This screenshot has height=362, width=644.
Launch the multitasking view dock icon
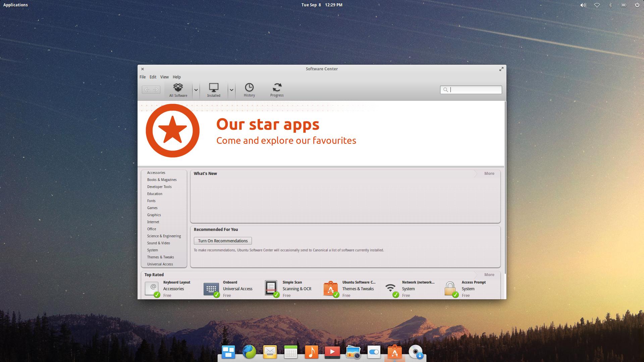coord(228,352)
